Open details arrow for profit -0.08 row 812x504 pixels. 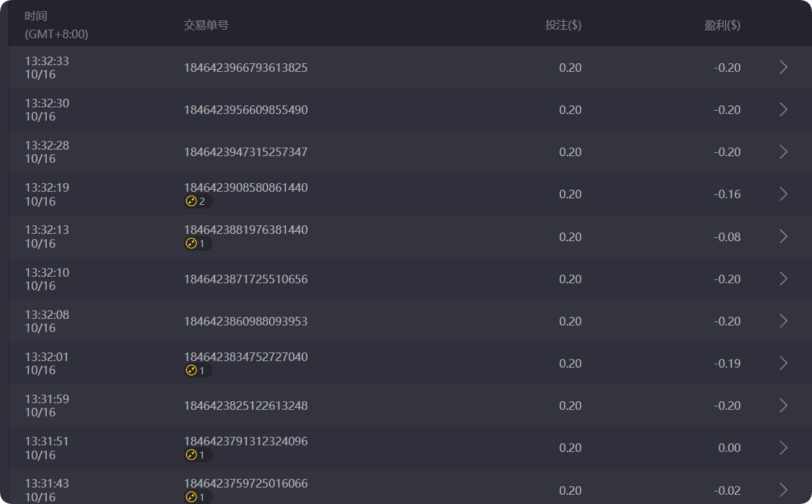point(783,237)
